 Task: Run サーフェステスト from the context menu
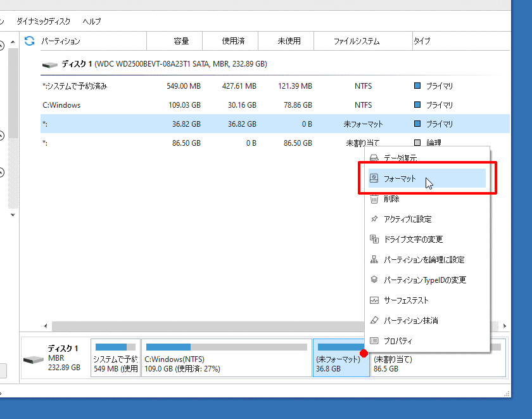point(406,300)
